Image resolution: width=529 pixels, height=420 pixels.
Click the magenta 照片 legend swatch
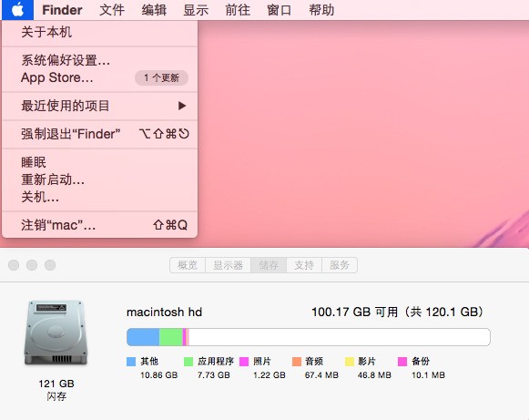pyautogui.click(x=244, y=362)
